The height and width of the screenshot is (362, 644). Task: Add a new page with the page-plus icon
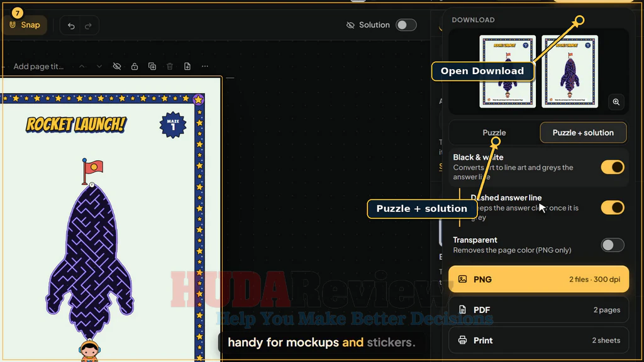[187, 67]
